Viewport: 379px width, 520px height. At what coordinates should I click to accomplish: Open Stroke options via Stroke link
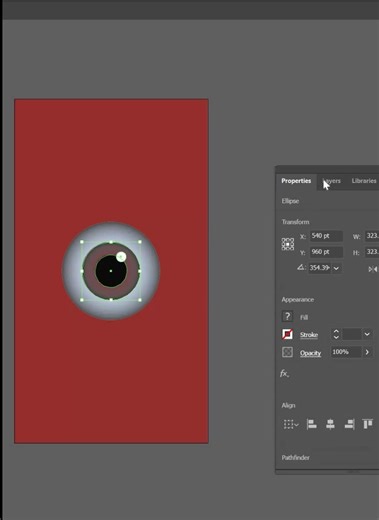tap(309, 335)
